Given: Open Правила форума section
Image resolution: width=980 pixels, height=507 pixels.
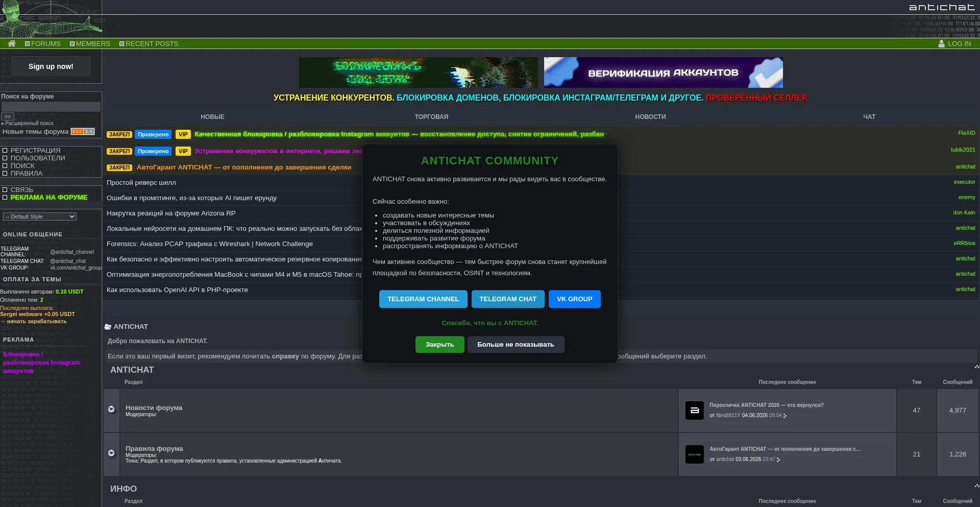Looking at the screenshot, I should tap(154, 448).
